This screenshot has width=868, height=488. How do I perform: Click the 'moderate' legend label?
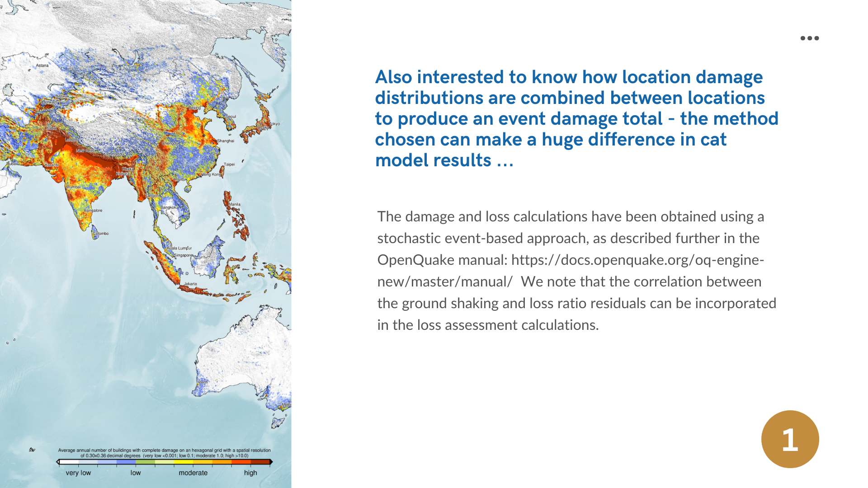[x=193, y=473]
